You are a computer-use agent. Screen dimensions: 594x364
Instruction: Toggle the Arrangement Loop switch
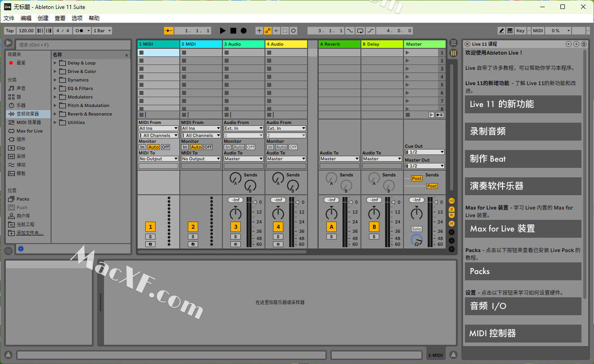click(x=360, y=30)
